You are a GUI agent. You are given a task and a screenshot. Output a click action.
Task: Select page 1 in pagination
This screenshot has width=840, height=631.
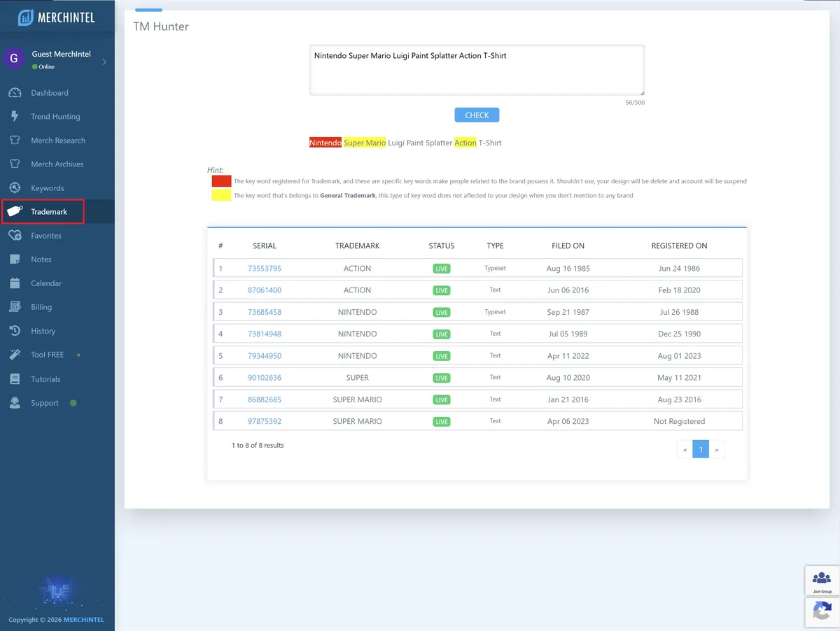(x=701, y=450)
